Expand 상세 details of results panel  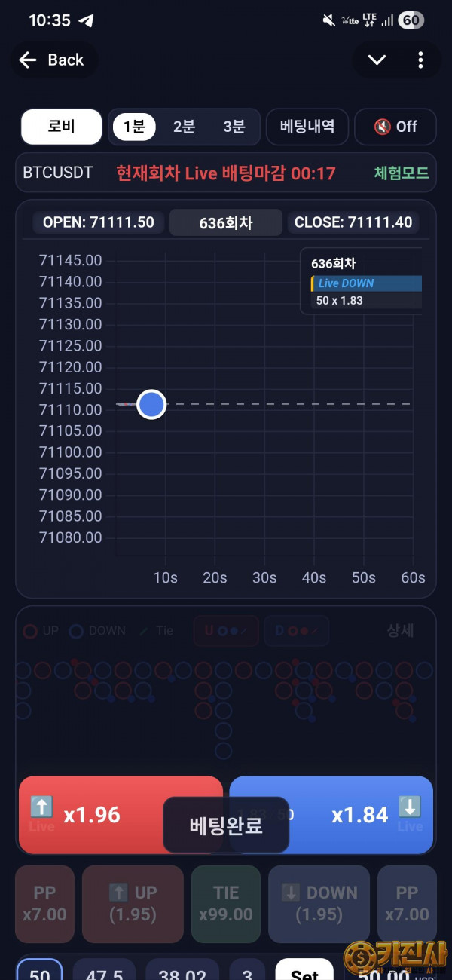click(400, 631)
